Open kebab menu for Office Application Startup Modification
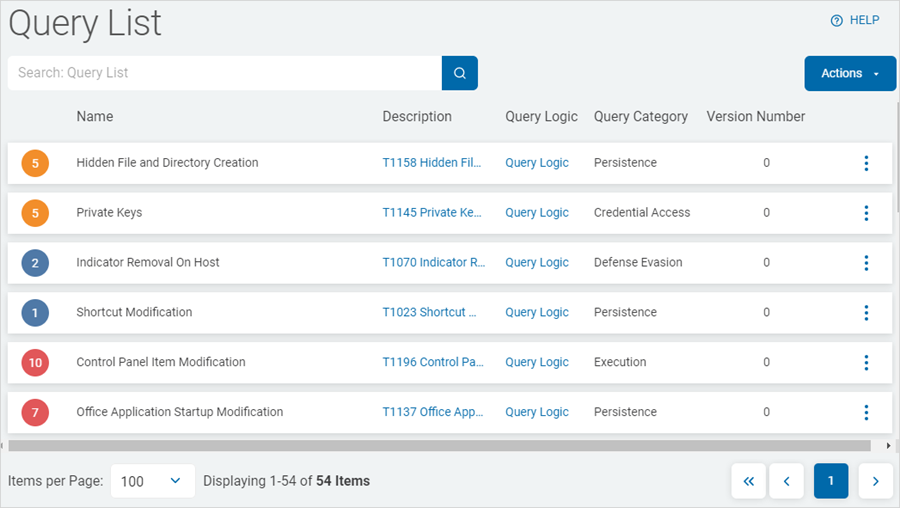 click(865, 412)
